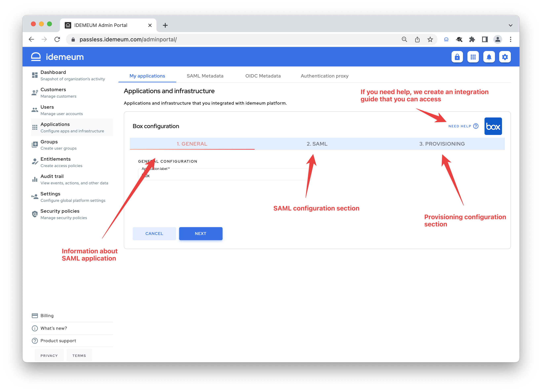
Task: Toggle the browser side panel icon
Action: [485, 39]
